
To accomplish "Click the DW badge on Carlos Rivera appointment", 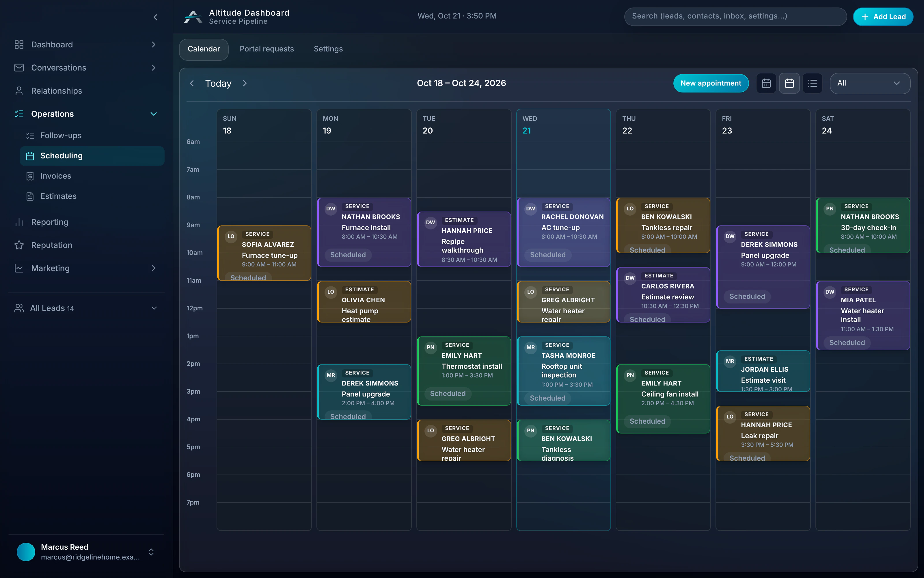I will (630, 278).
